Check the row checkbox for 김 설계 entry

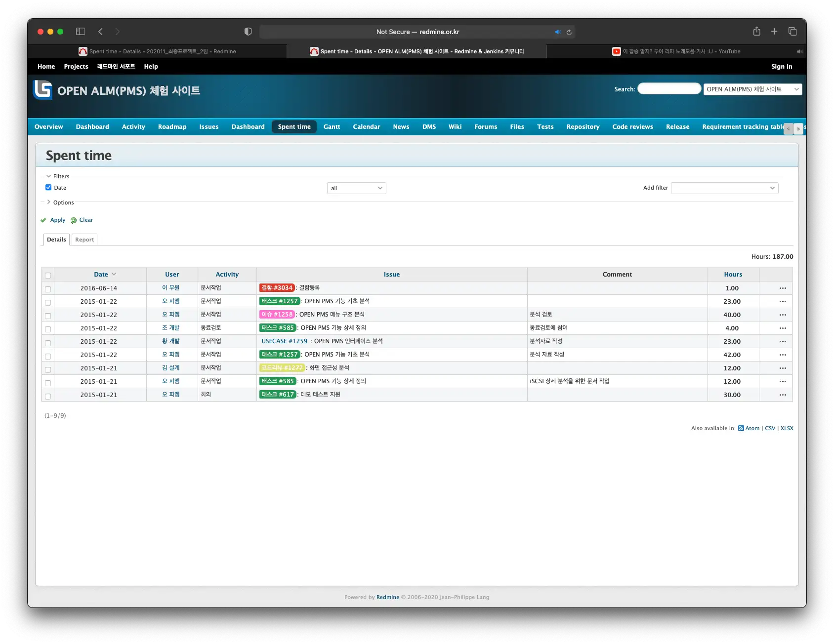coord(48,369)
